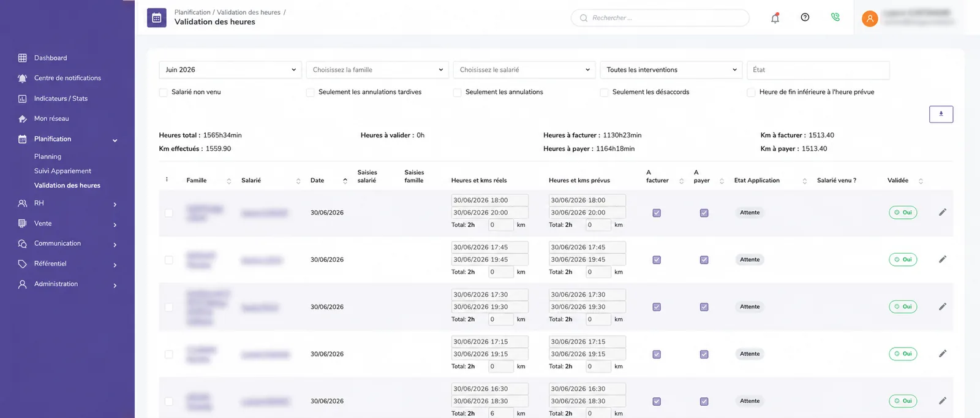980x418 pixels.
Task: Expand the Référentiel submenu chevron
Action: pyautogui.click(x=115, y=265)
